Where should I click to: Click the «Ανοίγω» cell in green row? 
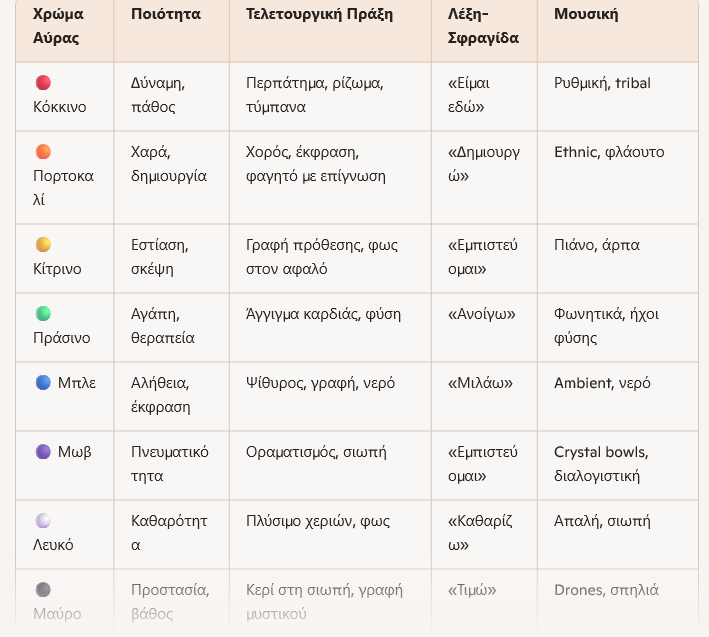coord(481,314)
